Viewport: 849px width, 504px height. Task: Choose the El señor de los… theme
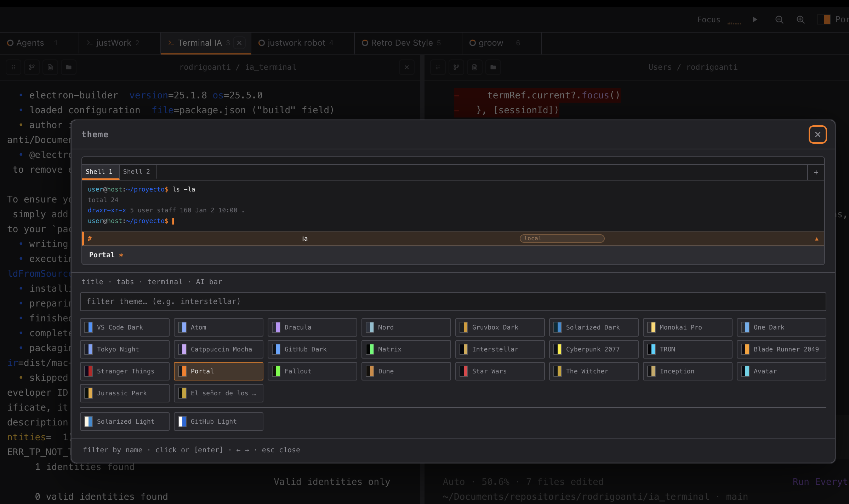click(x=218, y=393)
